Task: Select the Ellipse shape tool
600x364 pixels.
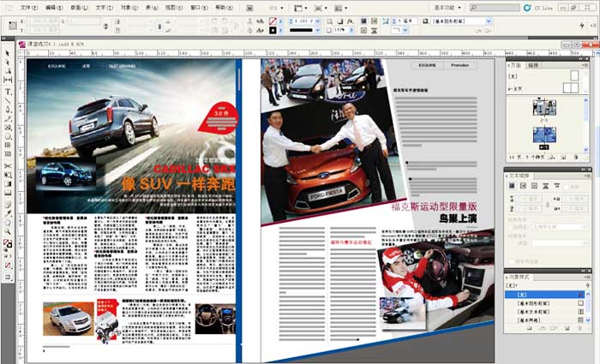Action: pos(7,136)
